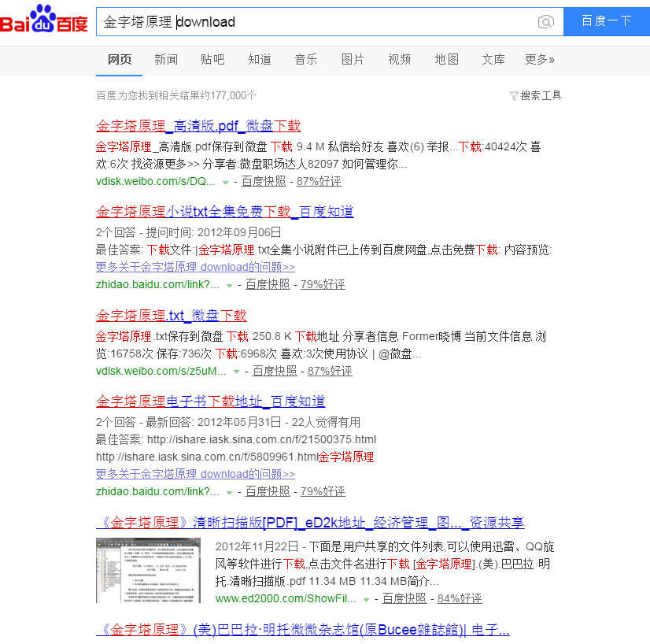Open result 金字塔原理_高清版.pdf_微盘下载

(x=198, y=126)
